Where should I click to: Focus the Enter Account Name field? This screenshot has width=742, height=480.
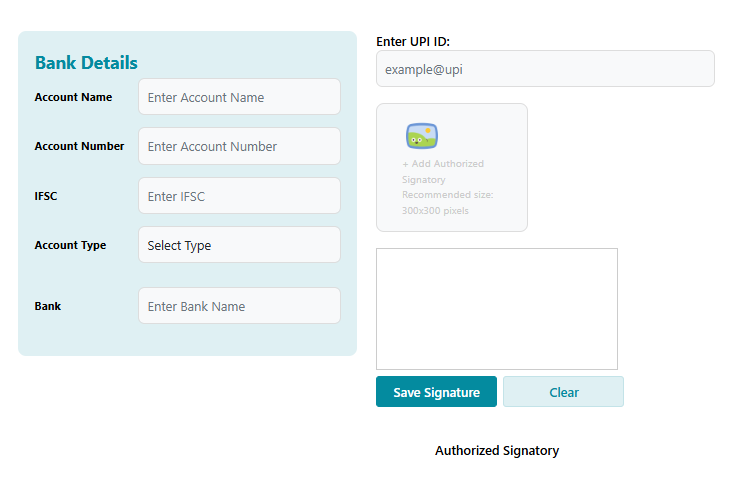point(239,97)
